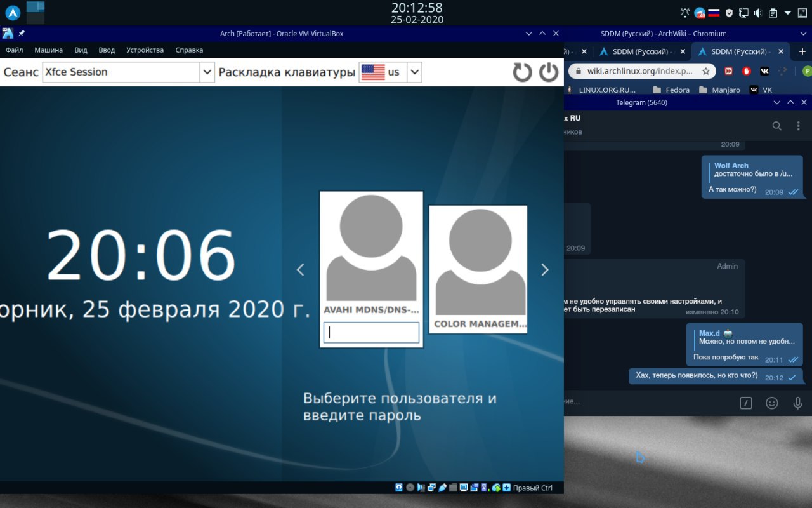Click the VK extension icon in toolbar

pyautogui.click(x=764, y=72)
